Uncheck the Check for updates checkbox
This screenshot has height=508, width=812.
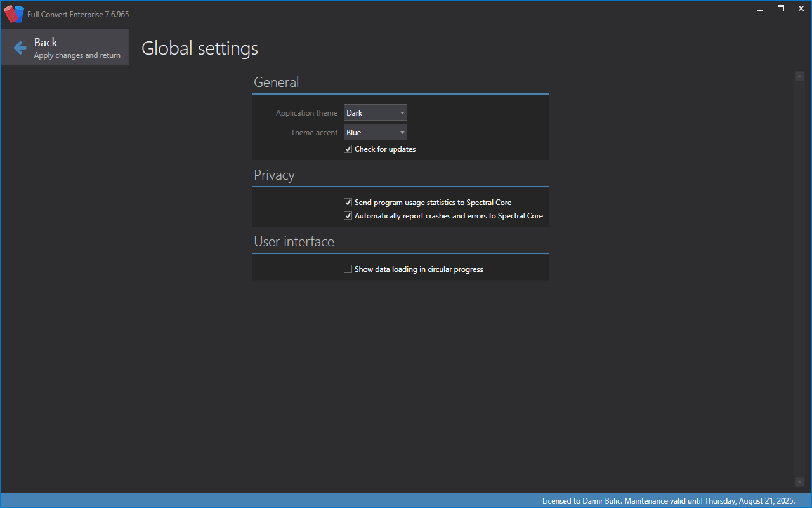[x=348, y=149]
